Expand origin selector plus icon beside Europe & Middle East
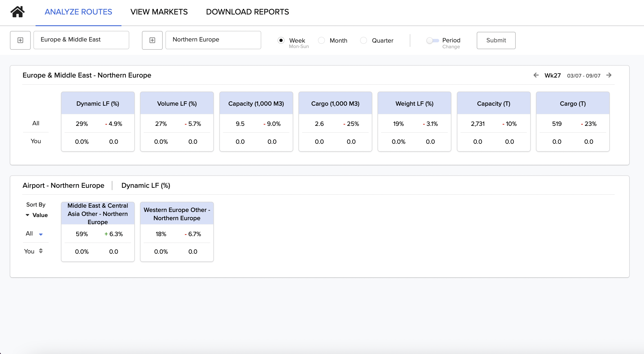 (20, 40)
